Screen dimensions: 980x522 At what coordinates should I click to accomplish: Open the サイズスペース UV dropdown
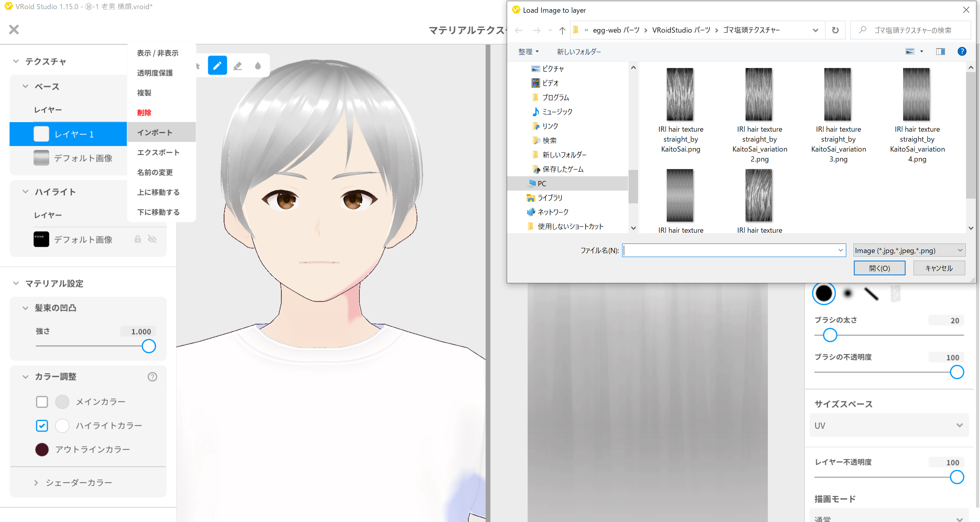[888, 426]
